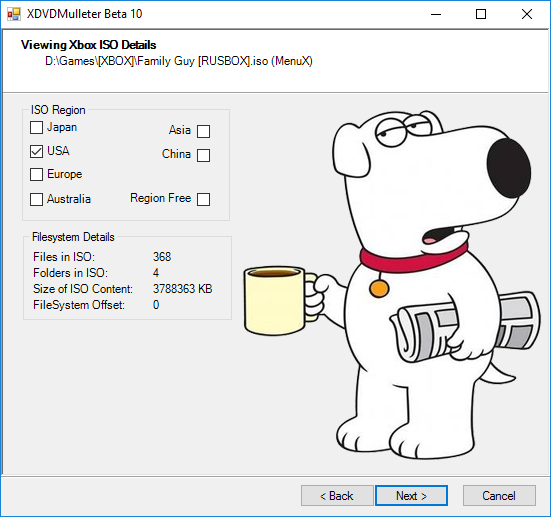Minimize the XDVDMulleter window
551x517 pixels.
[436, 14]
